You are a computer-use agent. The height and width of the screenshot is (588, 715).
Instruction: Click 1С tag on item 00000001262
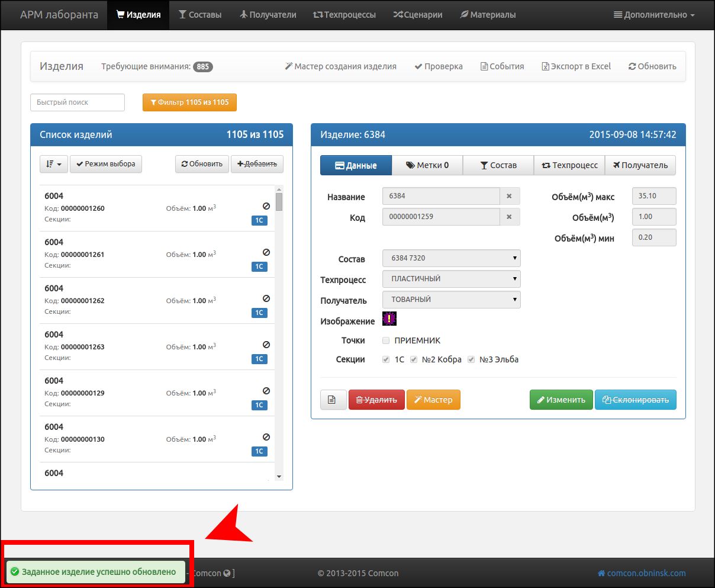pos(259,313)
